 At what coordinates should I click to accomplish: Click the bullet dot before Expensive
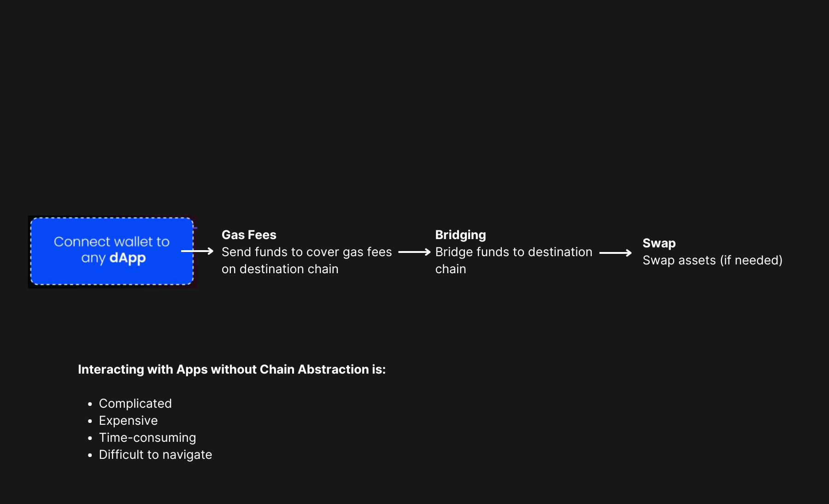pyautogui.click(x=90, y=421)
